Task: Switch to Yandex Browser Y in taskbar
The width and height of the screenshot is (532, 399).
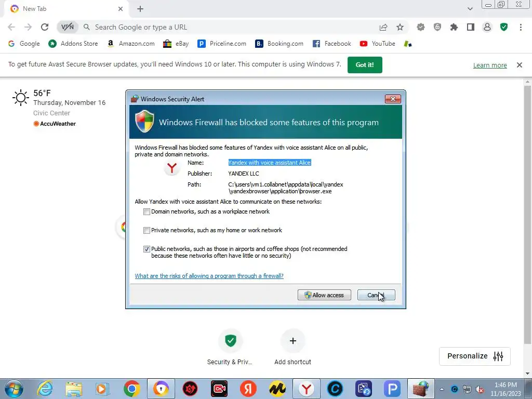Action: point(307,389)
